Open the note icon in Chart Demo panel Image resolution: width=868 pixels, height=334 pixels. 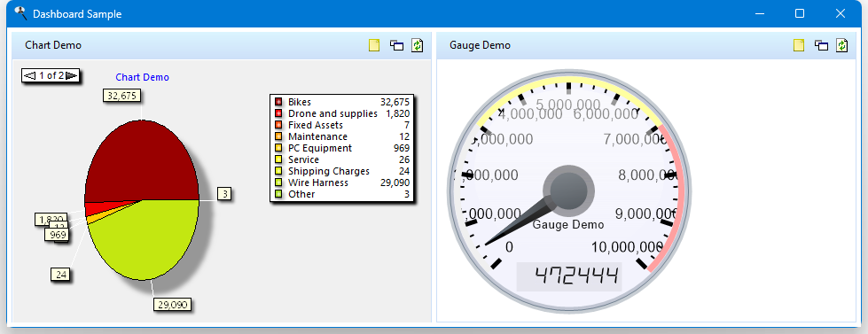374,45
